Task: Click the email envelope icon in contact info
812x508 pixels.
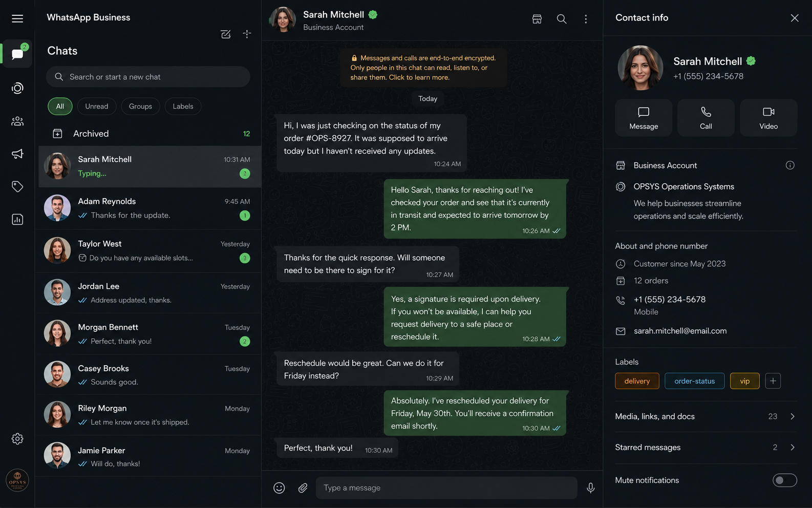Action: click(621, 331)
